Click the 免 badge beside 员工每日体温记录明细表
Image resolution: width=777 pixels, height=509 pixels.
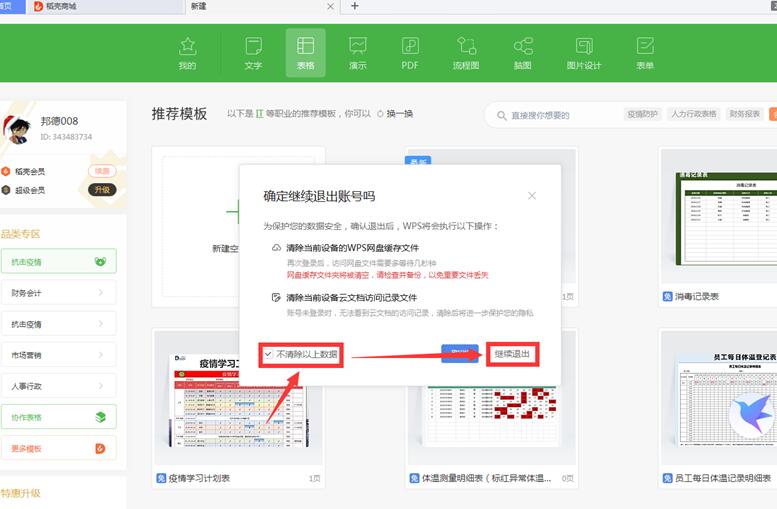coord(667,478)
